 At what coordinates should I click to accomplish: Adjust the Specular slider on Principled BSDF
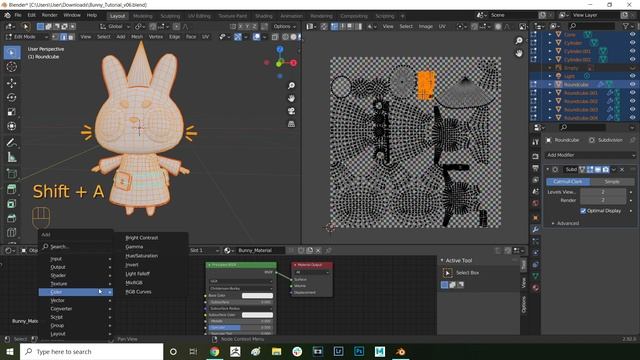click(240, 327)
